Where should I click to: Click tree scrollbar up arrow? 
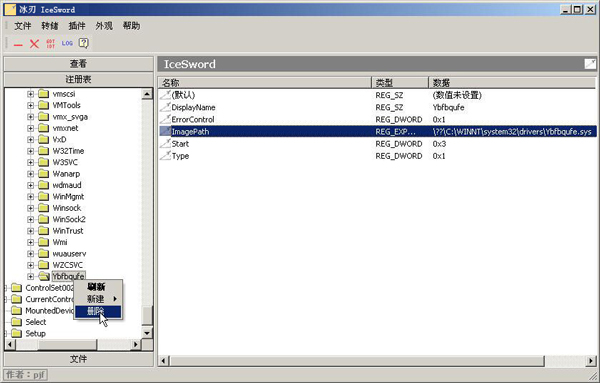[x=147, y=94]
